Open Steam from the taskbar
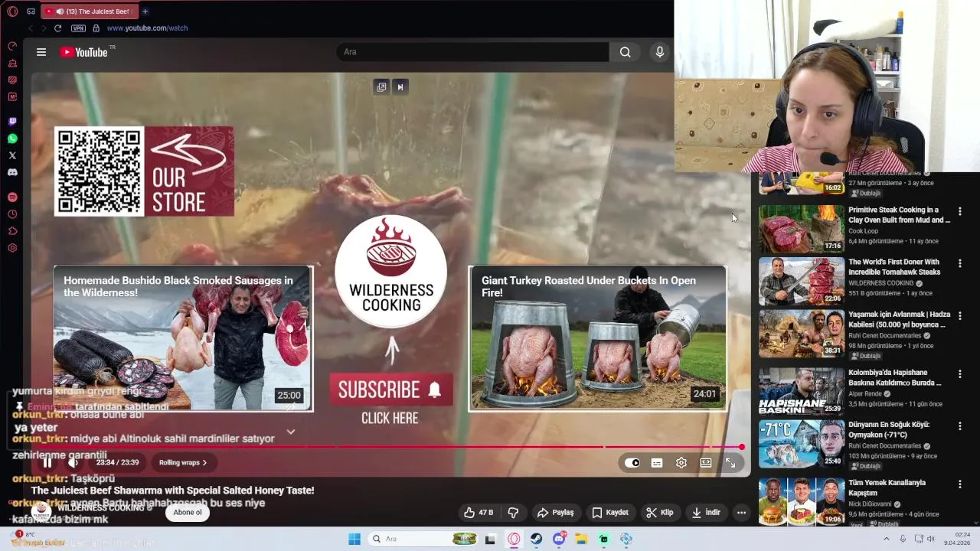 pos(536,539)
